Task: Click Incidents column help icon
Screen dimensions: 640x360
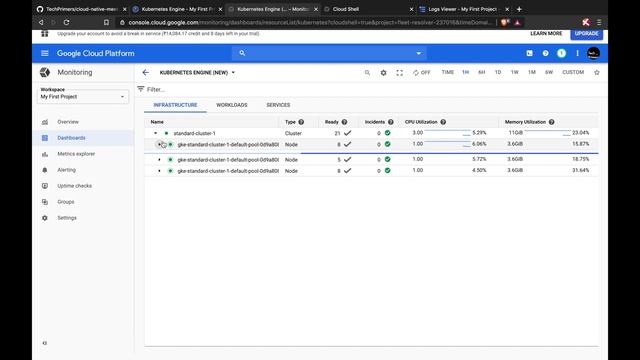Action: click(x=391, y=122)
